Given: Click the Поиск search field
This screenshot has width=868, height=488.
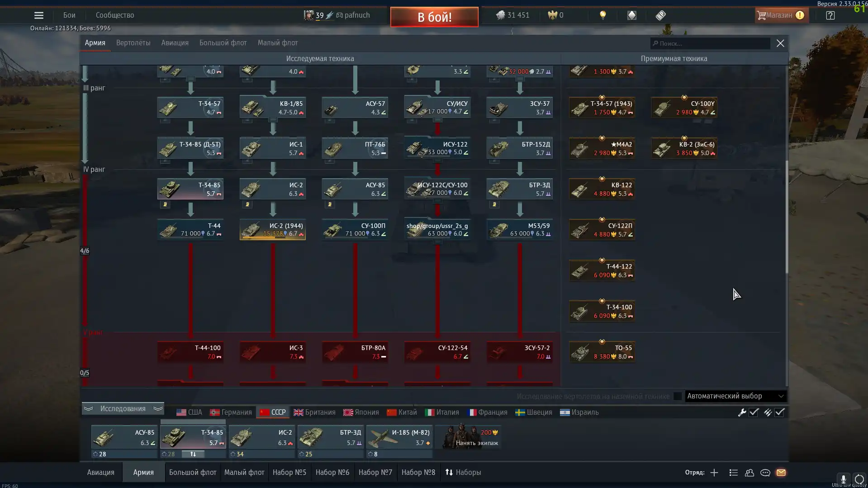Looking at the screenshot, I should click(x=710, y=43).
